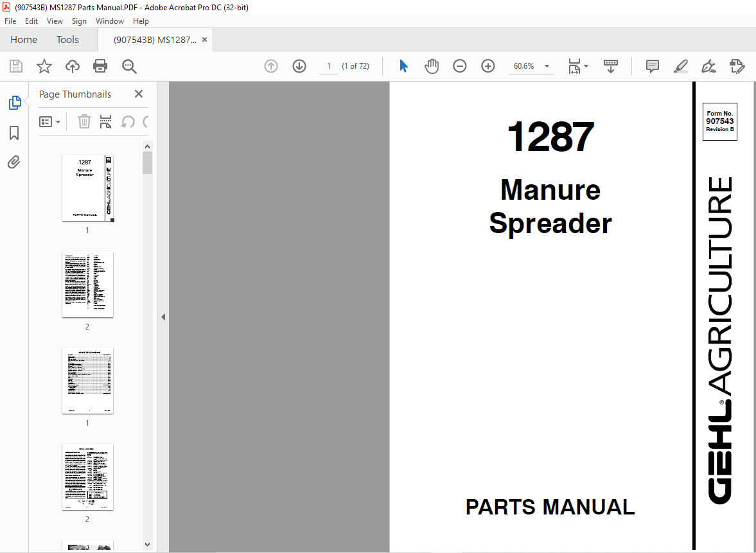
Task: Choose the Selection arrow tool
Action: (x=403, y=66)
